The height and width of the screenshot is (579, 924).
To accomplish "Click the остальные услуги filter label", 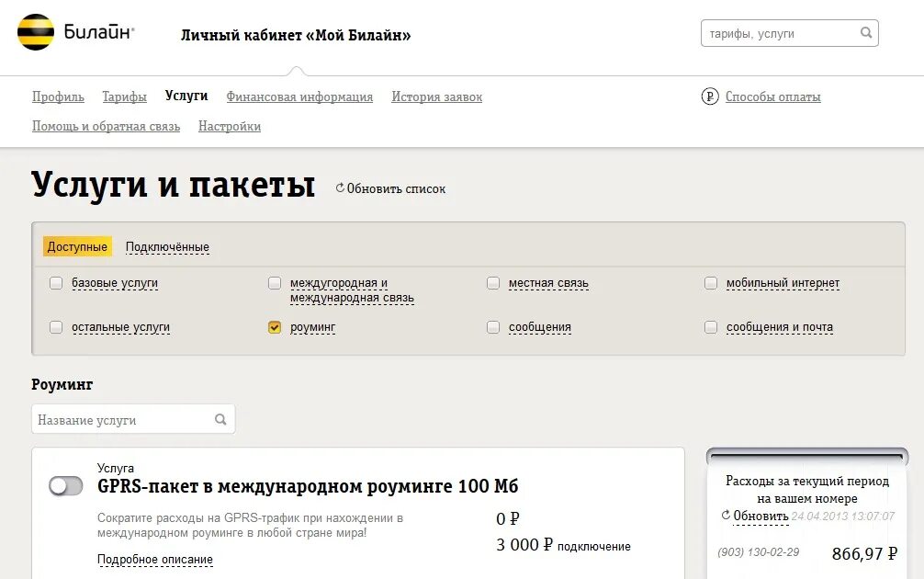I will pos(121,327).
